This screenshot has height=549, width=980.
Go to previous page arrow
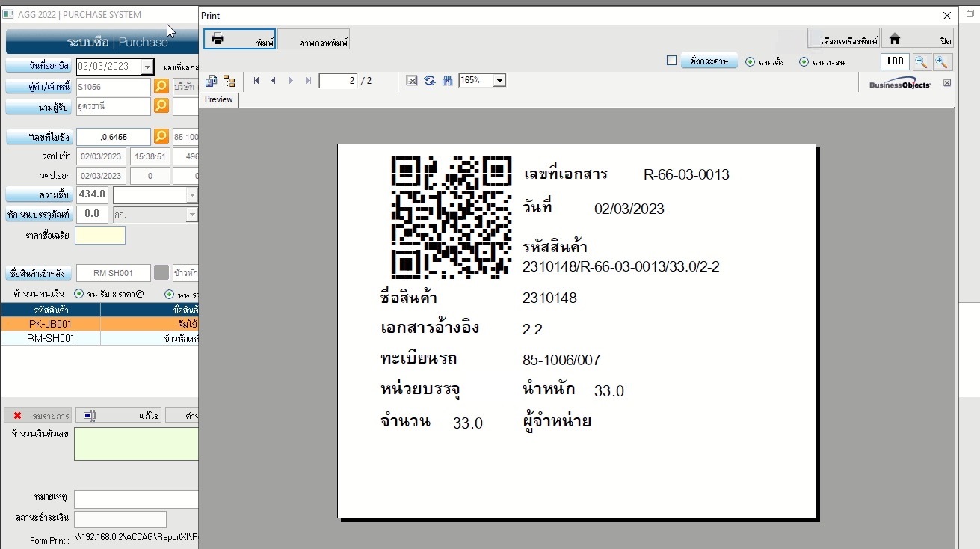tap(274, 81)
